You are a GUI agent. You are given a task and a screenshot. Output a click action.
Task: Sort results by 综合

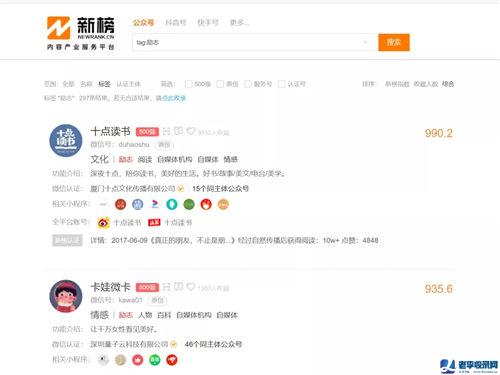point(448,84)
